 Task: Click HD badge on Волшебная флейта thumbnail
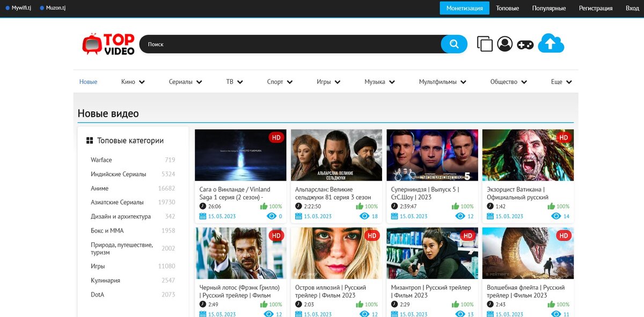point(563,235)
